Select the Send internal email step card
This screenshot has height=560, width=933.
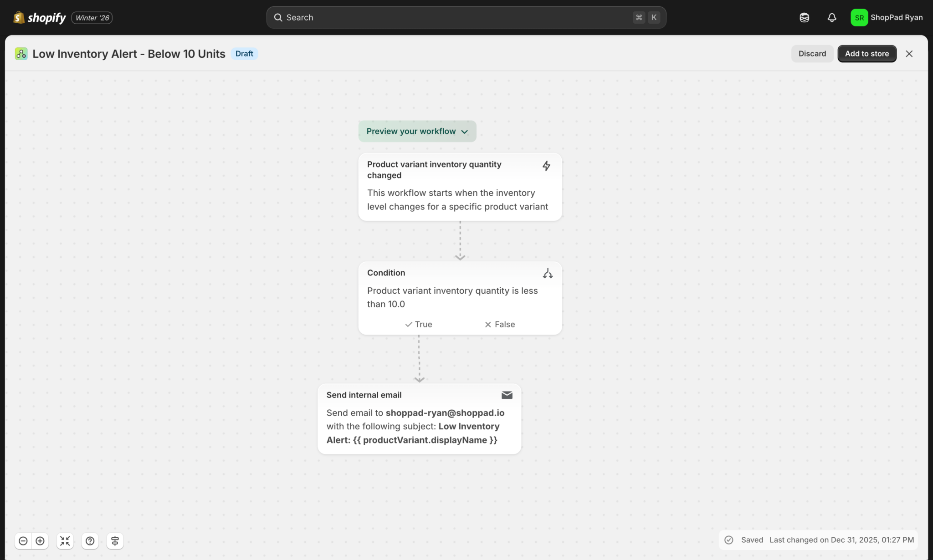pos(419,419)
